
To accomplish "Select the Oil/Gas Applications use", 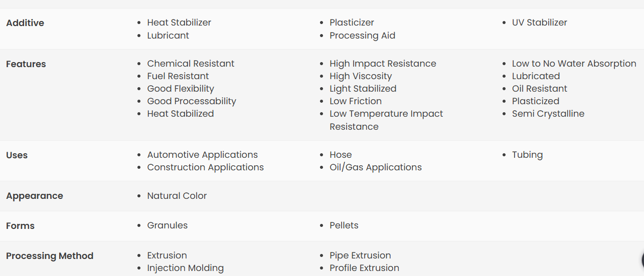I will point(375,167).
